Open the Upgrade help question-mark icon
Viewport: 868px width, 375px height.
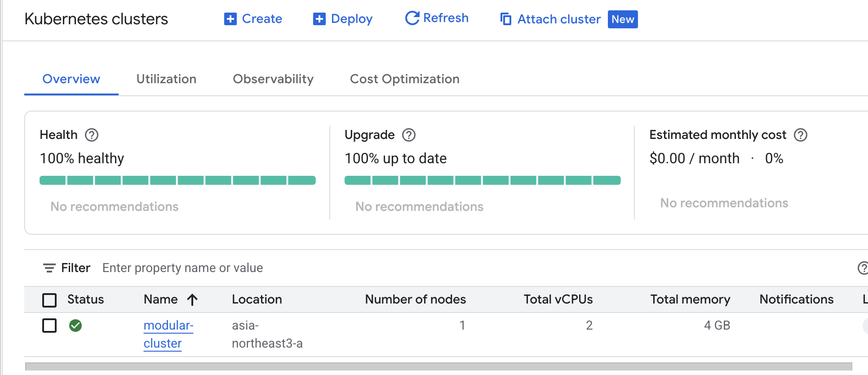(x=409, y=135)
